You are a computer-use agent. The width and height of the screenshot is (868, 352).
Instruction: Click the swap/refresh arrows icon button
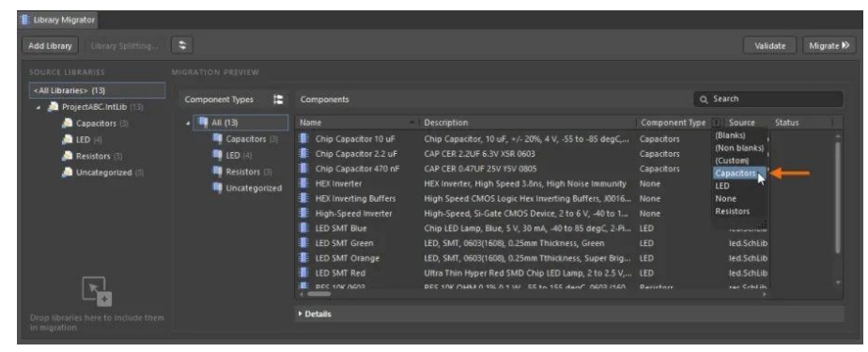[182, 45]
